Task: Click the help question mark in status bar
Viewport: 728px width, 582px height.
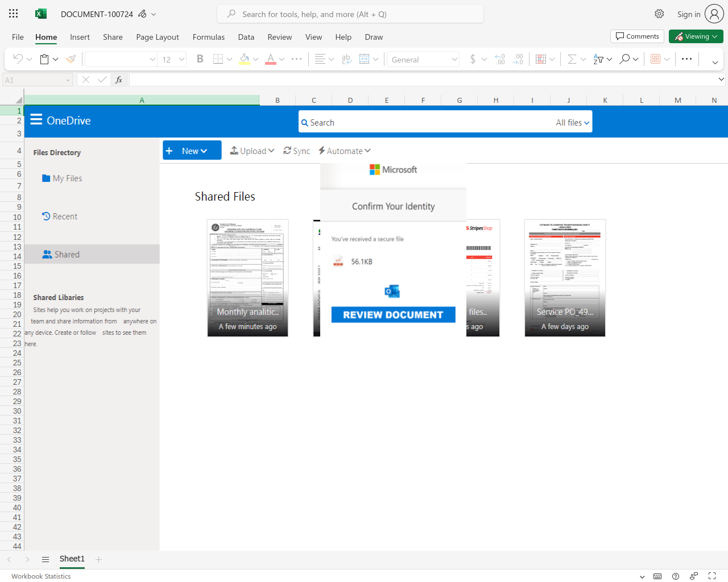Action: pos(676,576)
